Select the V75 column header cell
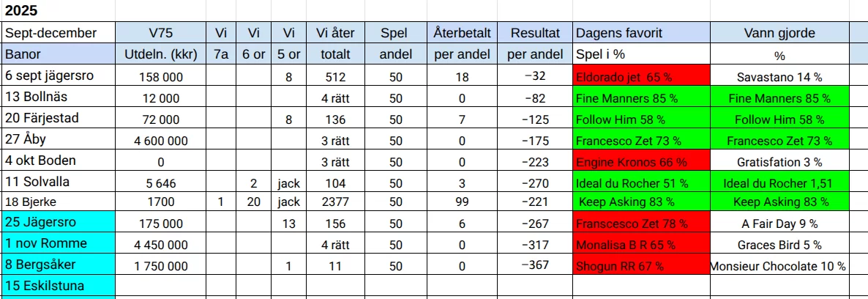Screen dimensions: 868x299 pos(161,33)
